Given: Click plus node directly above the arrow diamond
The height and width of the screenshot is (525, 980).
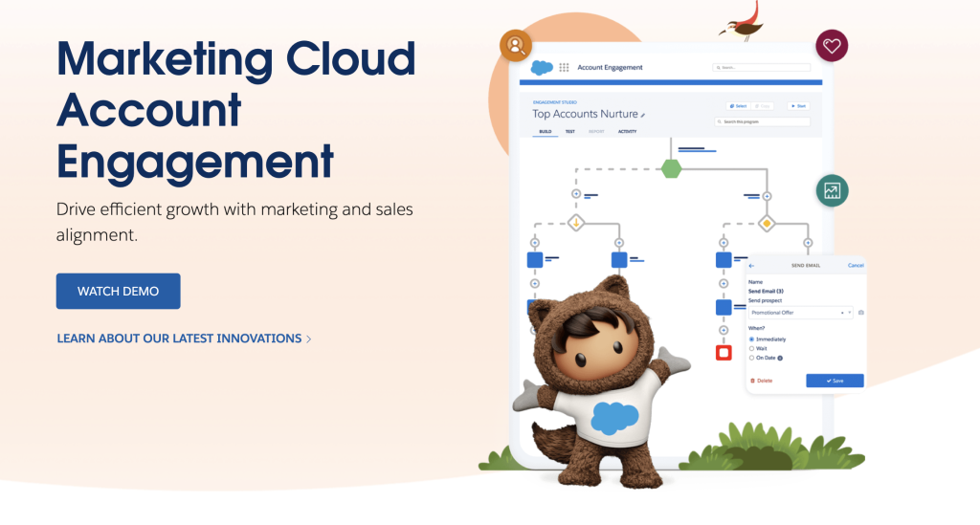Looking at the screenshot, I should (576, 194).
